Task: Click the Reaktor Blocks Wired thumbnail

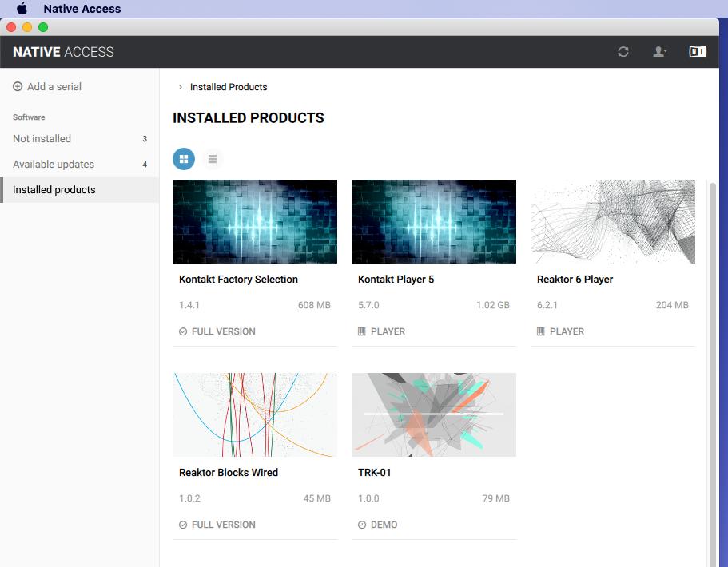Action: click(255, 414)
